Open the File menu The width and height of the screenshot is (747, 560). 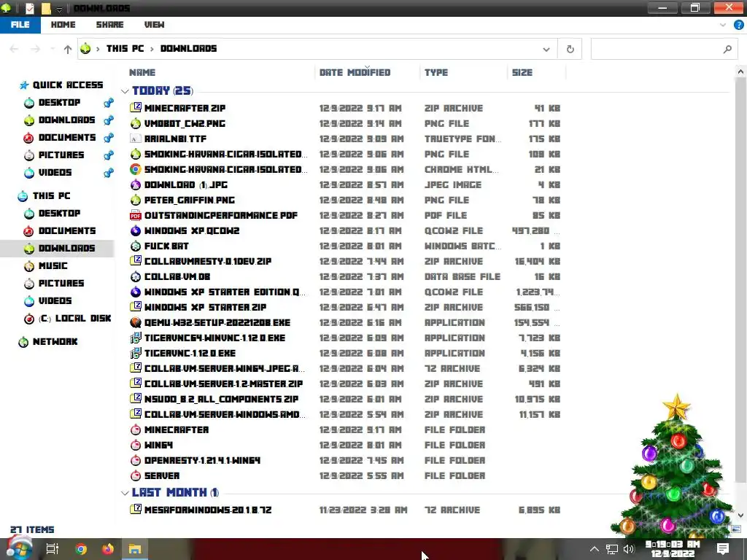click(x=20, y=25)
